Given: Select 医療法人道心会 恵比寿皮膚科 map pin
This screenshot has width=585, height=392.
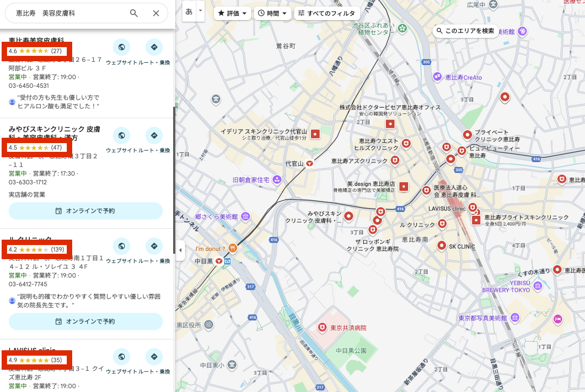Looking at the screenshot, I should pos(427,190).
